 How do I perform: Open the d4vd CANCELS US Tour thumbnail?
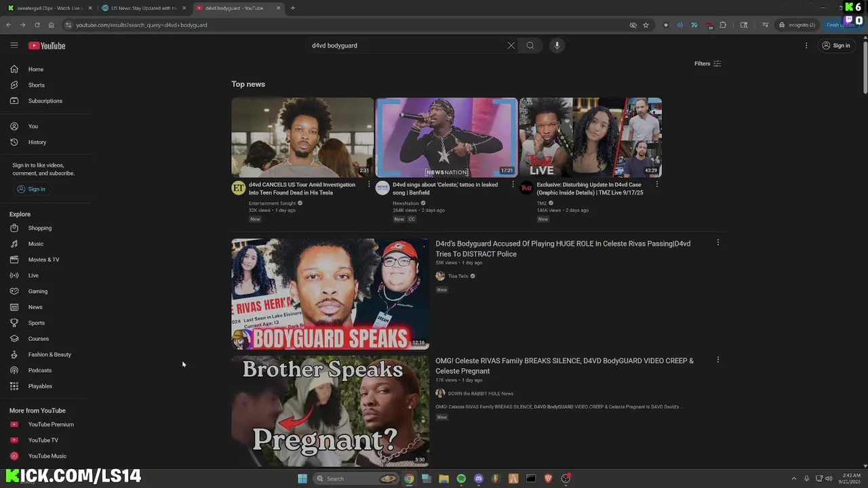coord(302,138)
